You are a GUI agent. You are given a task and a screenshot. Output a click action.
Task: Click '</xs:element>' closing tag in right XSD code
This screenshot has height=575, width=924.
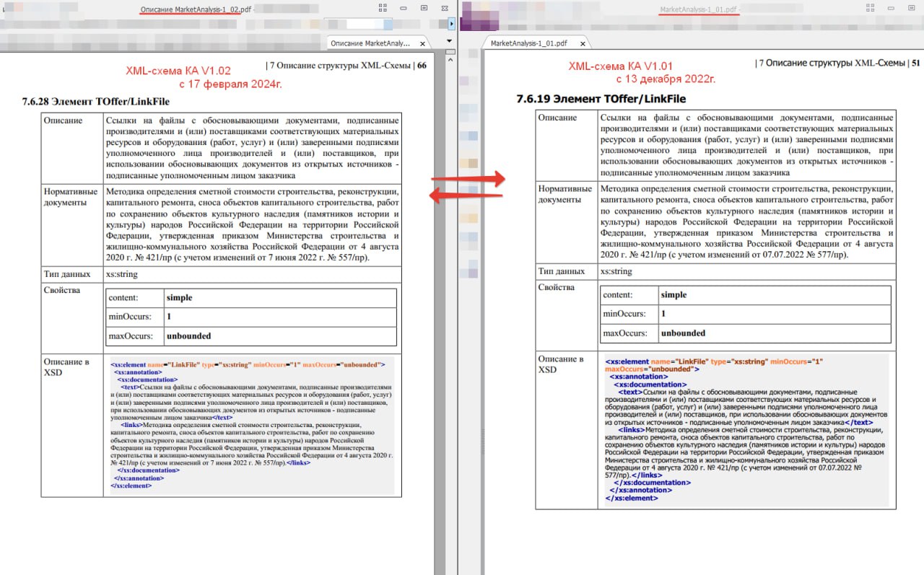(x=632, y=498)
